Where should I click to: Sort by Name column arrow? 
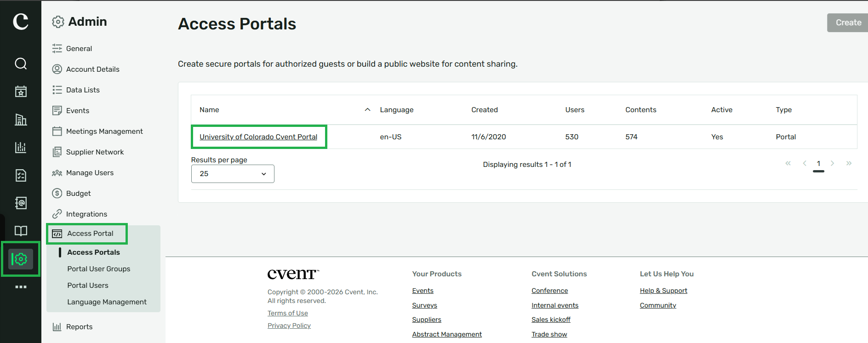point(367,109)
